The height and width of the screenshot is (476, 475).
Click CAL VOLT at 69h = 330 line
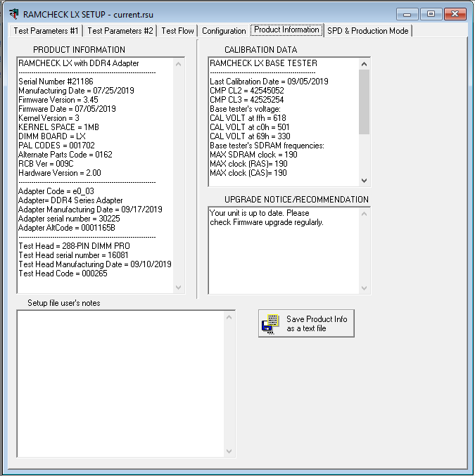[x=250, y=136]
